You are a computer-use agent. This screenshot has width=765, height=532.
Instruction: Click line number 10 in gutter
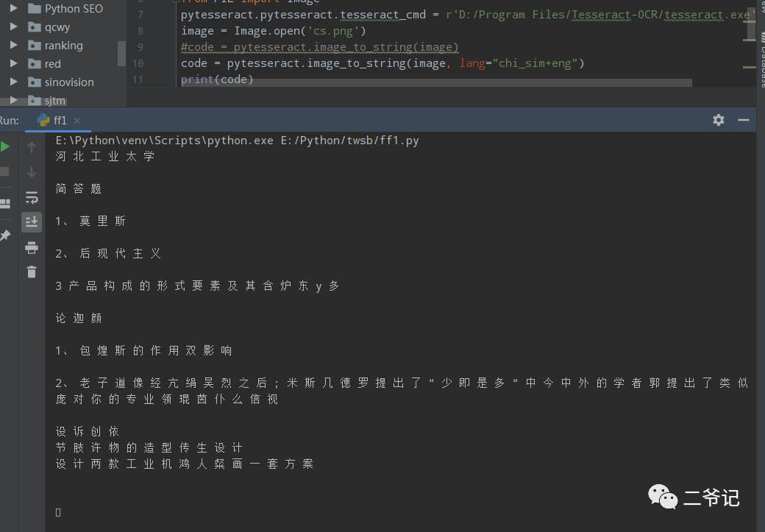pos(138,63)
